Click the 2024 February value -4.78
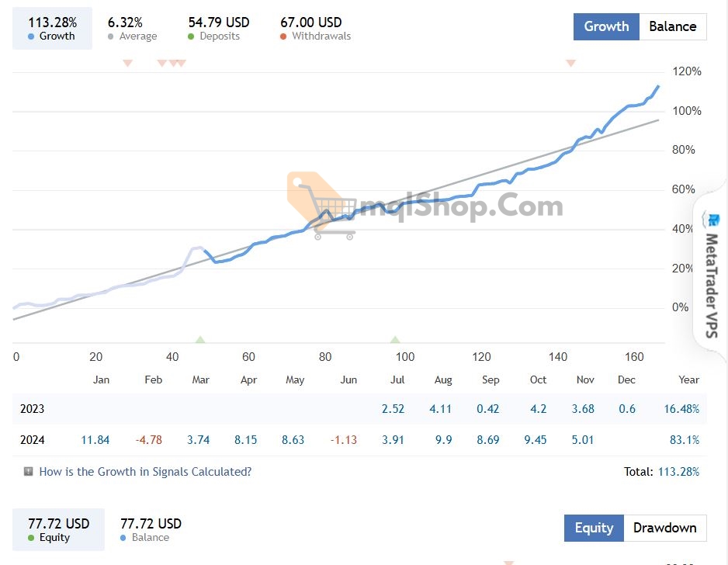The width and height of the screenshot is (728, 565). click(x=149, y=440)
